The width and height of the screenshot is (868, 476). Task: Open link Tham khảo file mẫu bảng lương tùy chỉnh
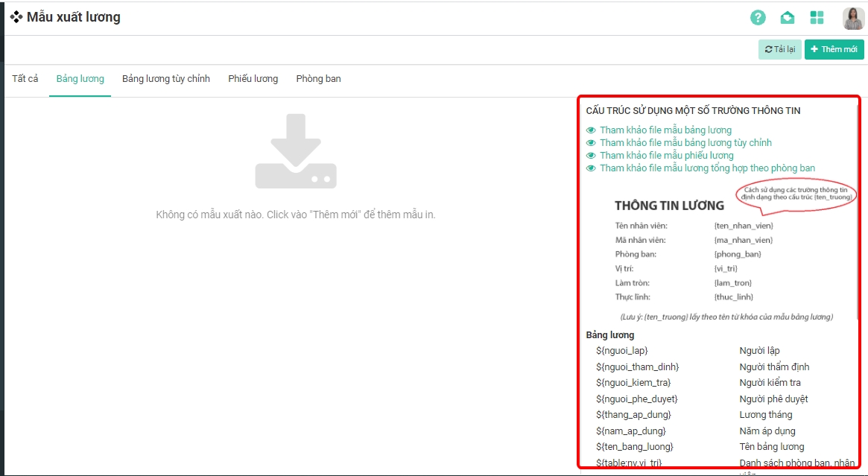click(x=685, y=143)
